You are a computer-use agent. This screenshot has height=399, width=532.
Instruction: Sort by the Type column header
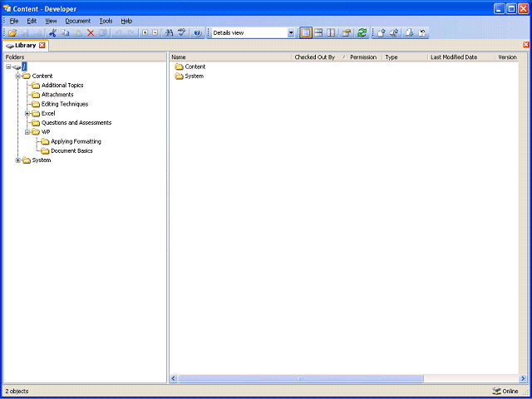(405, 57)
